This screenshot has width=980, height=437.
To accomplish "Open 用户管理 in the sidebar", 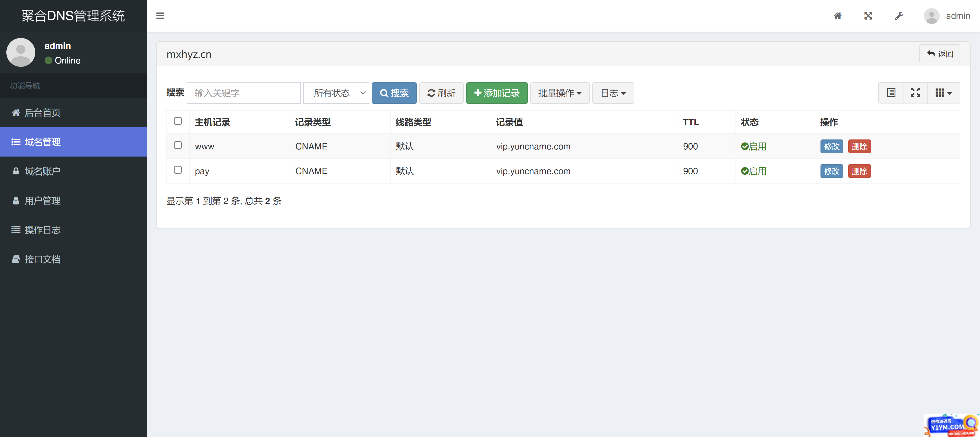I will click(x=73, y=200).
